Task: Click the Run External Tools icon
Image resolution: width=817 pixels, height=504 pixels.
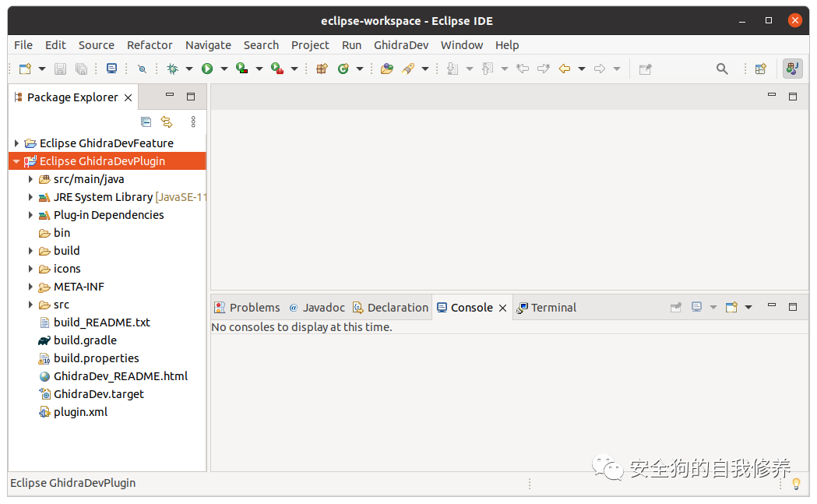Action: 277,69
